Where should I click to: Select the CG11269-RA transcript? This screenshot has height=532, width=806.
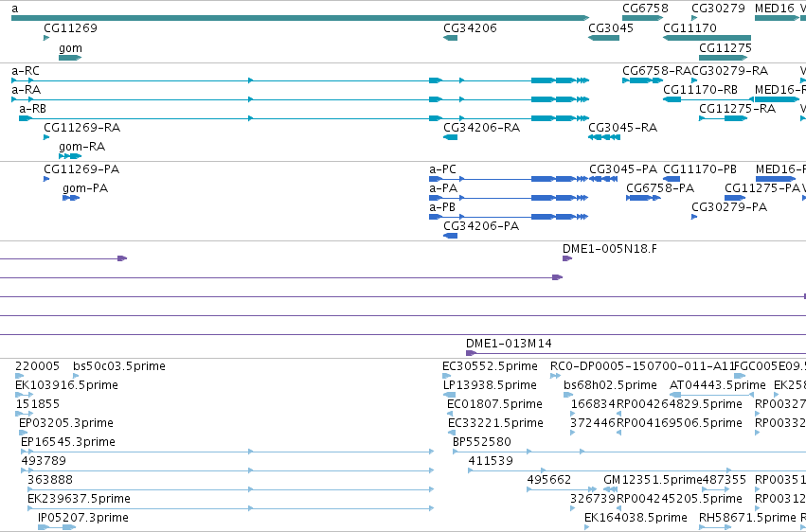point(81,128)
